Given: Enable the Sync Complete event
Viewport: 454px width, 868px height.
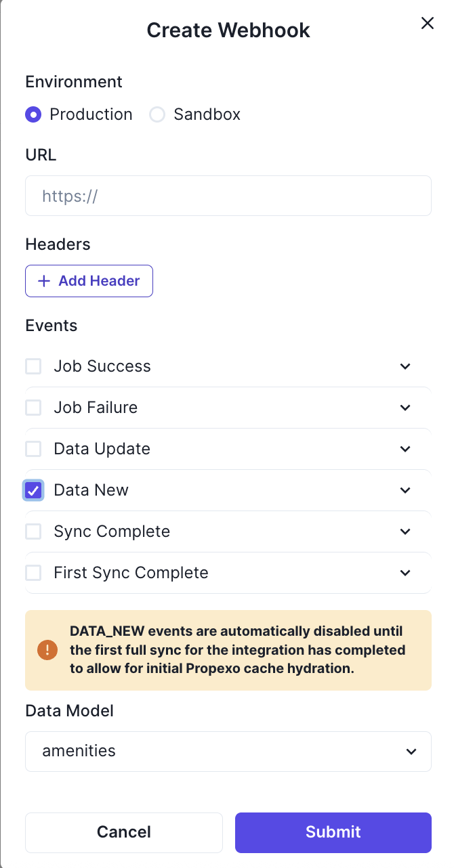Looking at the screenshot, I should pos(33,531).
